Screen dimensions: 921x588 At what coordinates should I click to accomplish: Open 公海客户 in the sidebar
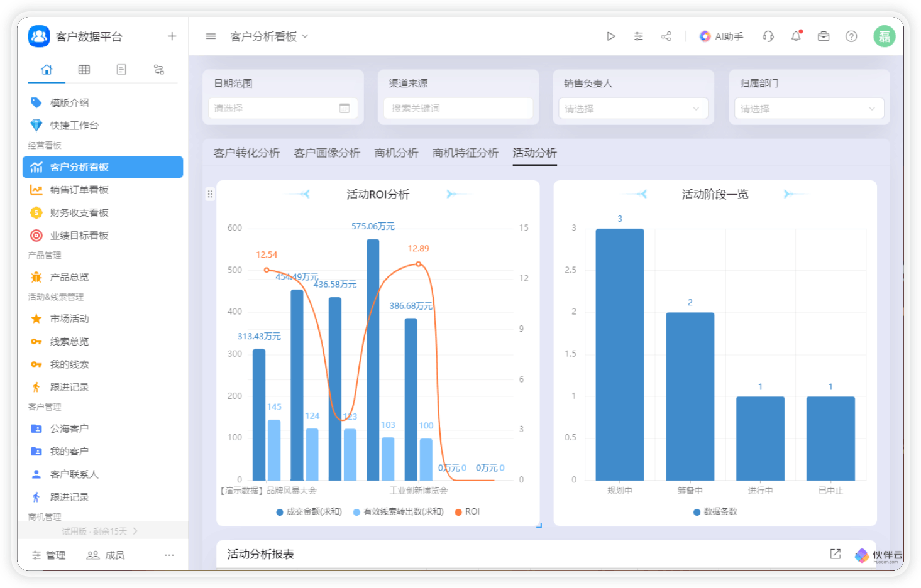[x=103, y=428]
